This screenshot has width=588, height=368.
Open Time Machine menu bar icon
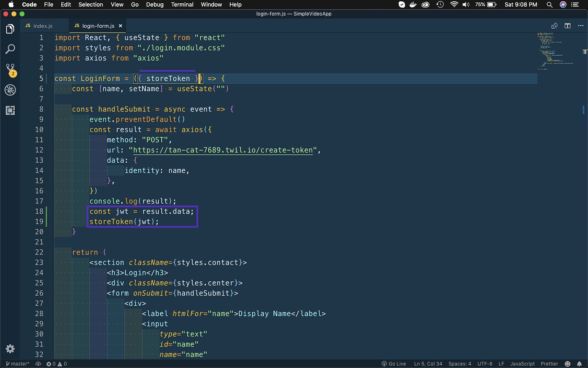440,5
